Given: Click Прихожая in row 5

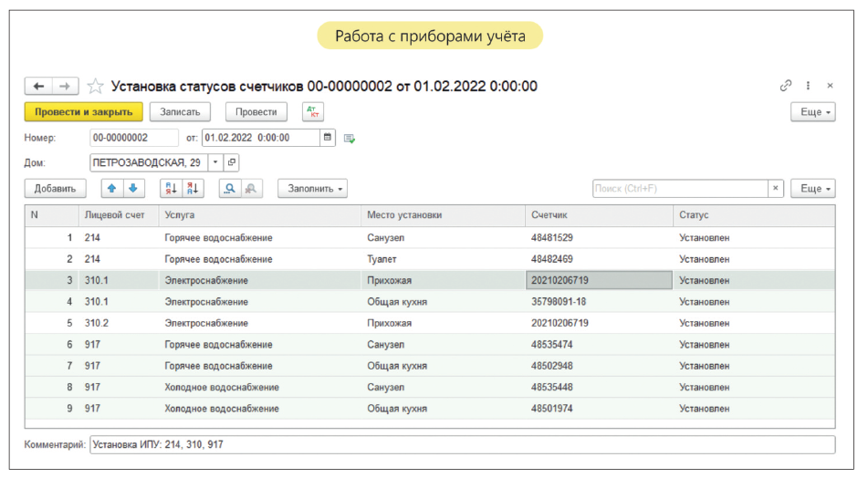Looking at the screenshot, I should [x=389, y=323].
